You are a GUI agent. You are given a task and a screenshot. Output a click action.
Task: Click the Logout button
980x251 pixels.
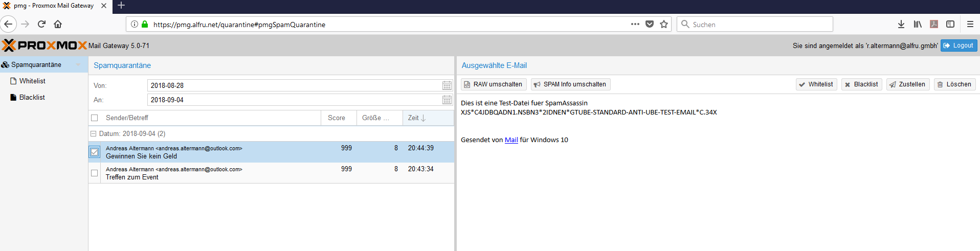point(959,45)
